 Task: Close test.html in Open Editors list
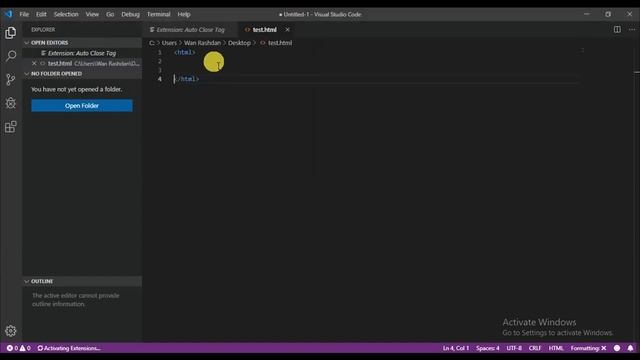(34, 63)
